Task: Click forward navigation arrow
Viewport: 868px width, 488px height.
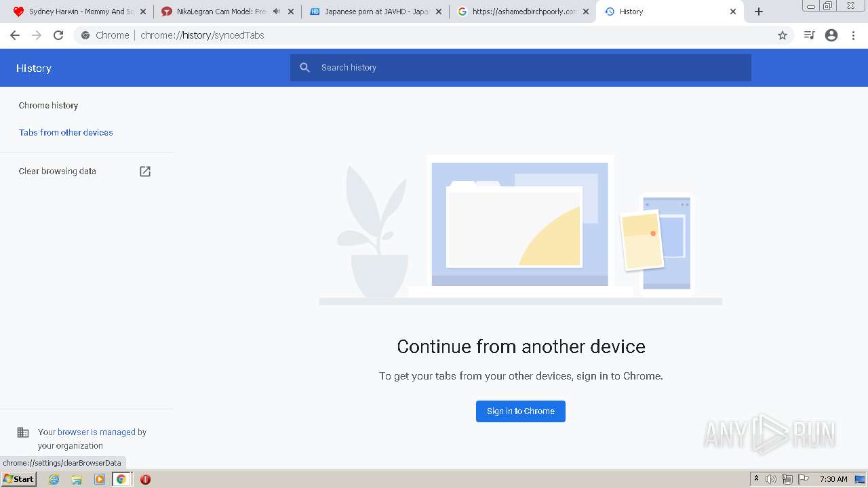Action: point(37,35)
